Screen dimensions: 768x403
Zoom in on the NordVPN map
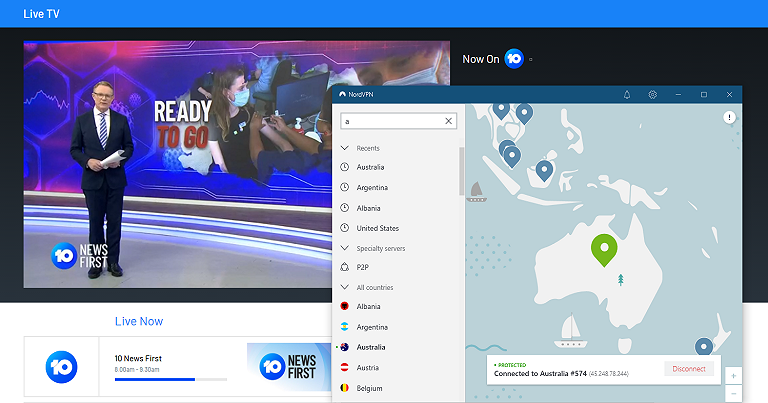(733, 376)
